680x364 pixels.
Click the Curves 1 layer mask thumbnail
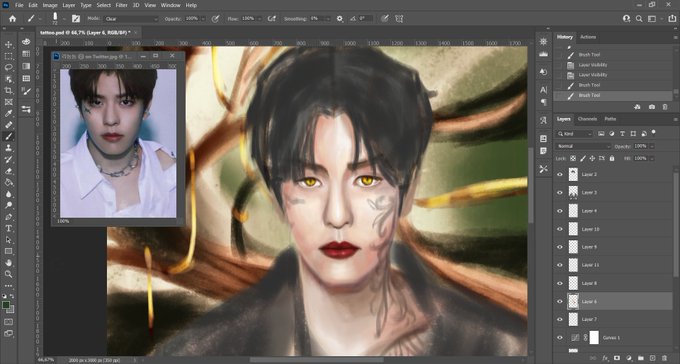594,338
